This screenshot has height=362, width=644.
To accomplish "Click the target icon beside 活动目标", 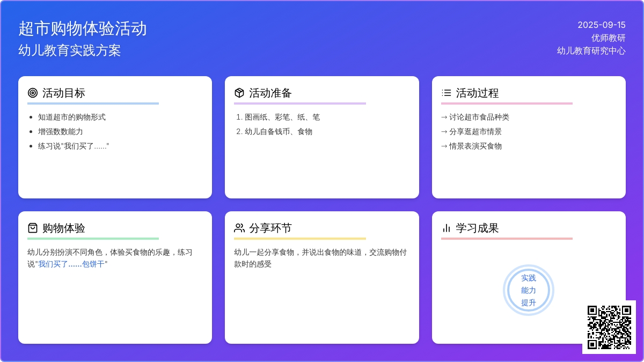I will tap(33, 93).
